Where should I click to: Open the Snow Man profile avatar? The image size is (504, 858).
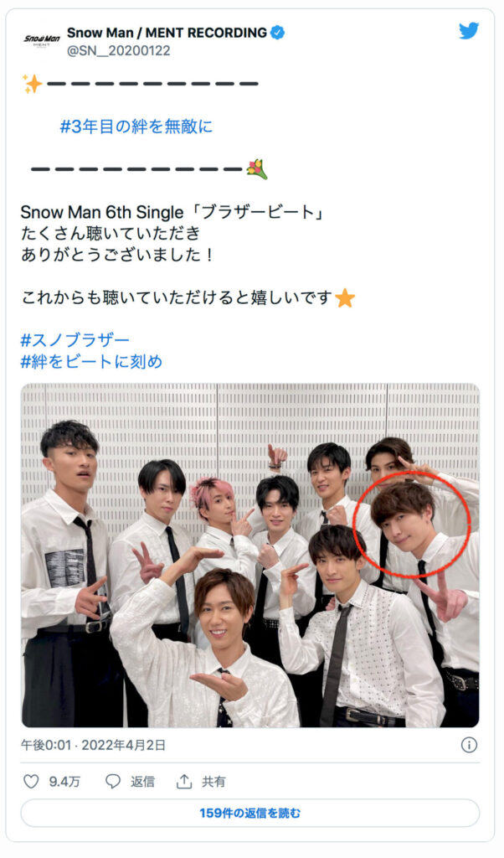pyautogui.click(x=42, y=41)
